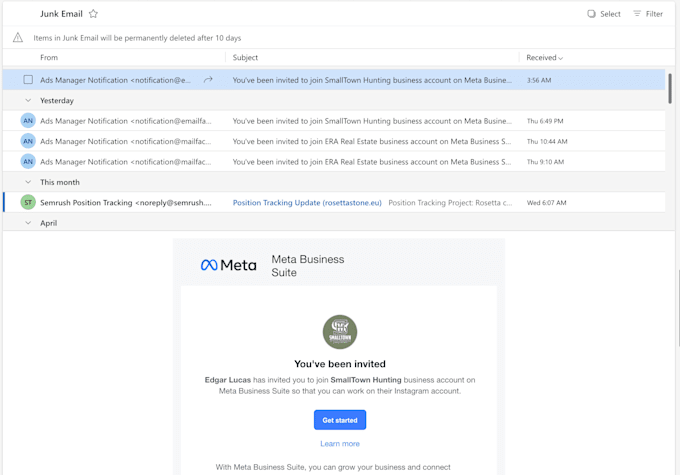Click the forward arrow icon on the selected email
Screen dimensions: 680x475
click(208, 80)
